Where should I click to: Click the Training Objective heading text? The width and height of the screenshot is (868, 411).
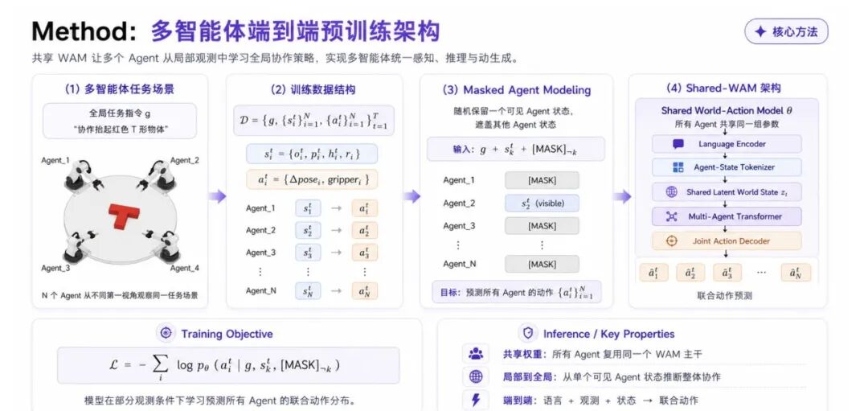point(227,334)
